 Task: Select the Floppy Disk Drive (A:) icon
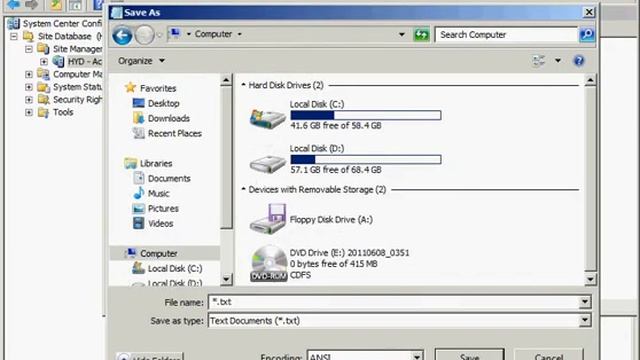[x=268, y=219]
